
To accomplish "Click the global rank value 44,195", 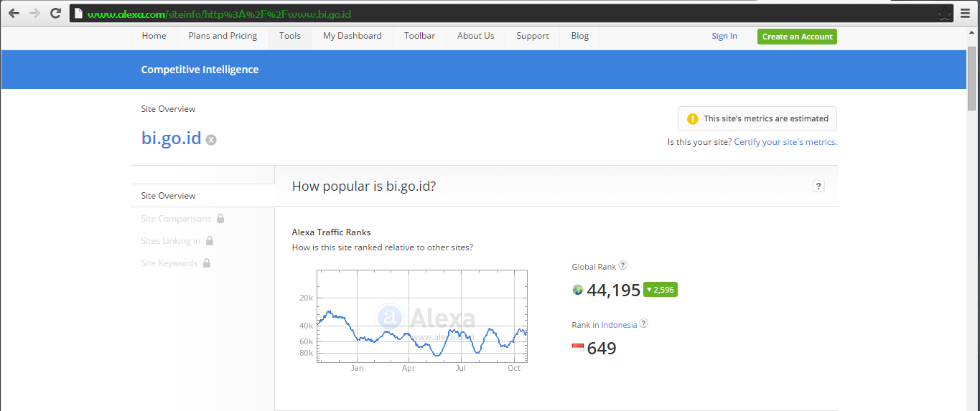I will [614, 290].
